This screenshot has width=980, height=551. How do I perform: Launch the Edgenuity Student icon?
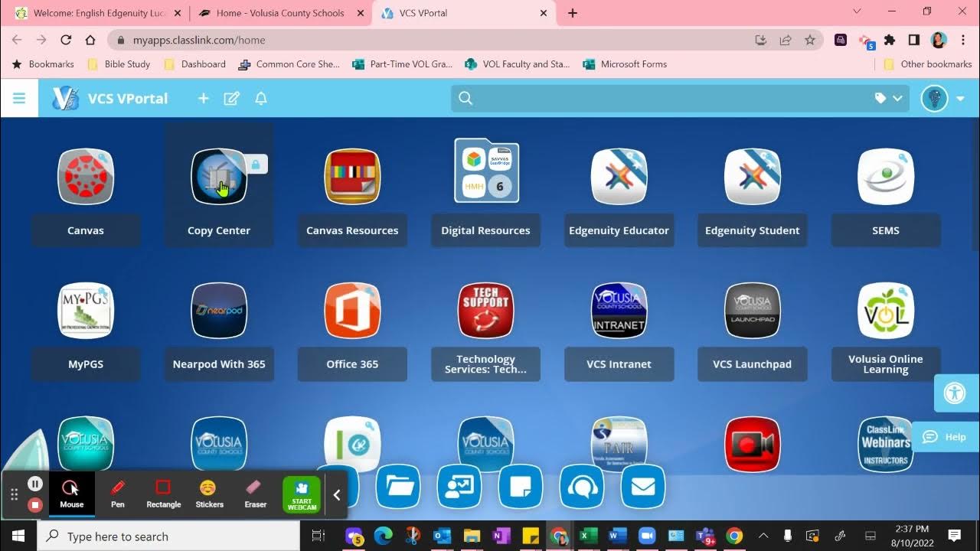coord(753,177)
